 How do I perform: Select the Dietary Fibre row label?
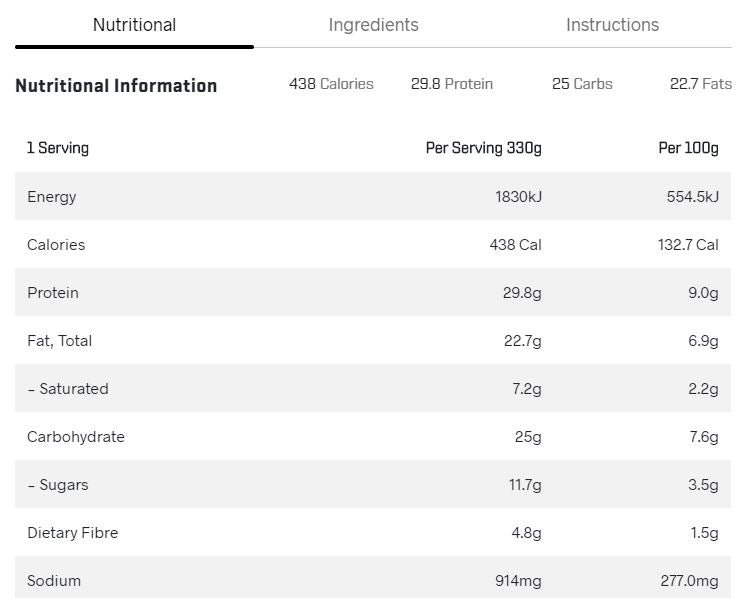tap(73, 533)
